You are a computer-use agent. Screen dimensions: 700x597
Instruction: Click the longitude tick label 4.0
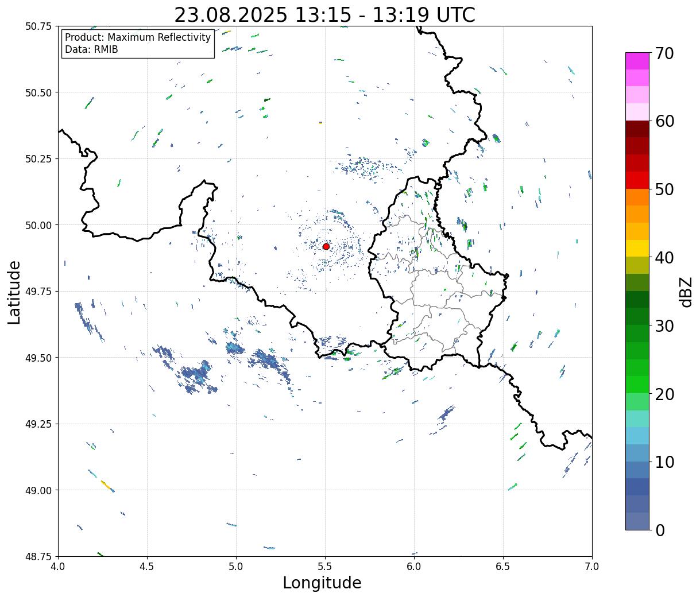(58, 567)
